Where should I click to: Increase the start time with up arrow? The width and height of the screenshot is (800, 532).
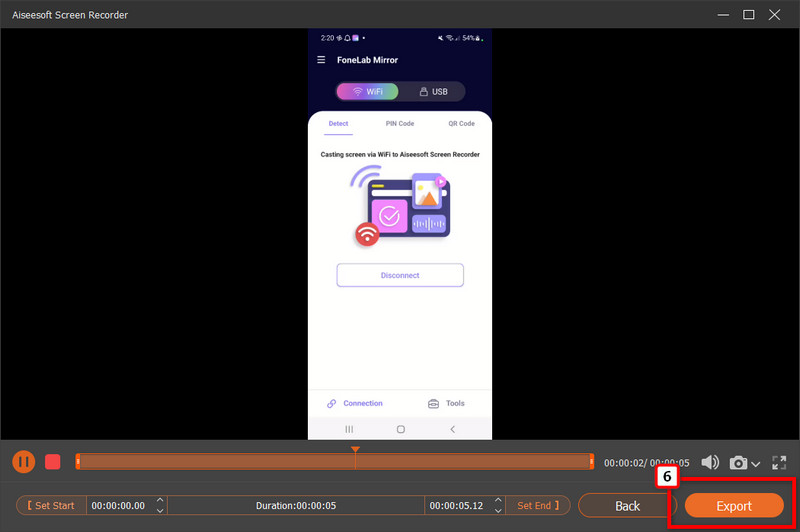click(x=160, y=500)
